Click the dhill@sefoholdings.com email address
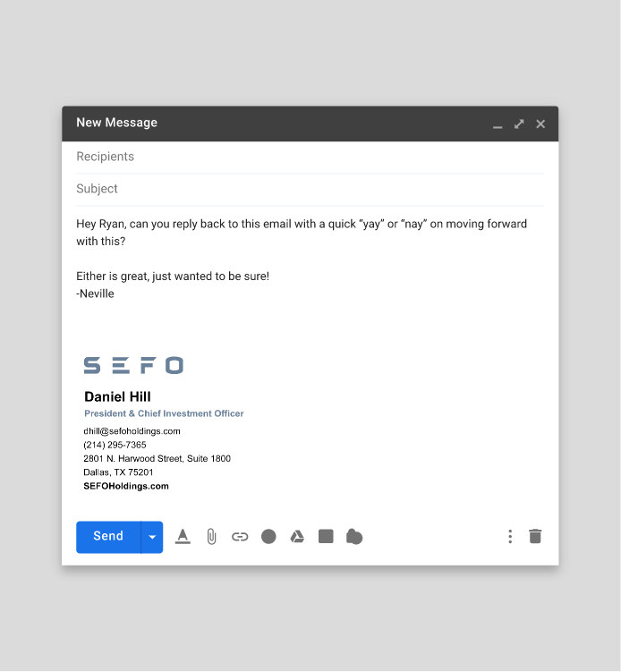 pyautogui.click(x=132, y=431)
